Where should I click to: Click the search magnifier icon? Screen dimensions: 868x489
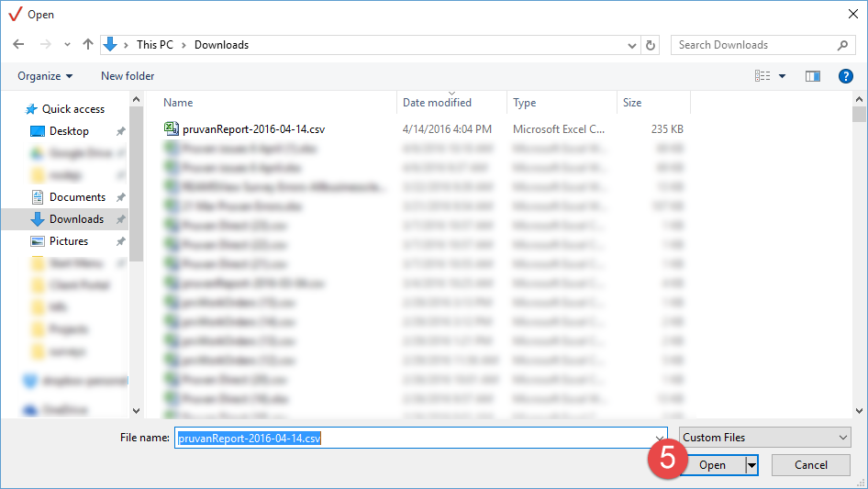(842, 45)
